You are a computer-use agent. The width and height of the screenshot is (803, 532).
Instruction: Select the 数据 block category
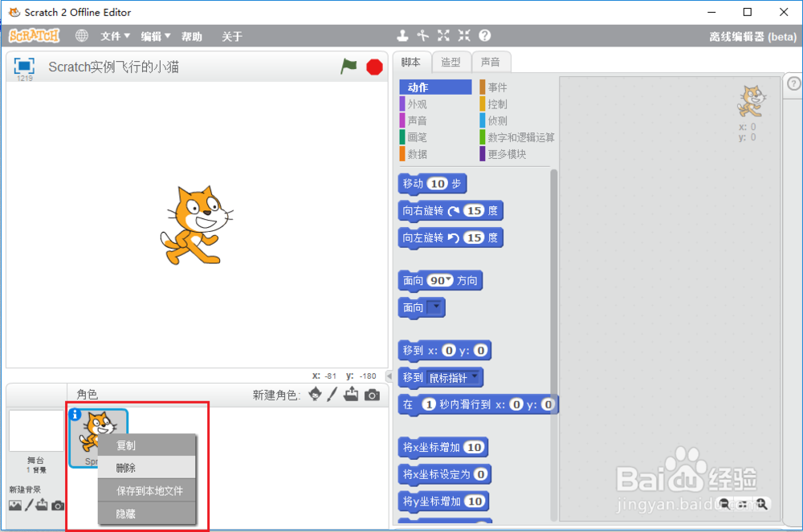tap(435, 154)
